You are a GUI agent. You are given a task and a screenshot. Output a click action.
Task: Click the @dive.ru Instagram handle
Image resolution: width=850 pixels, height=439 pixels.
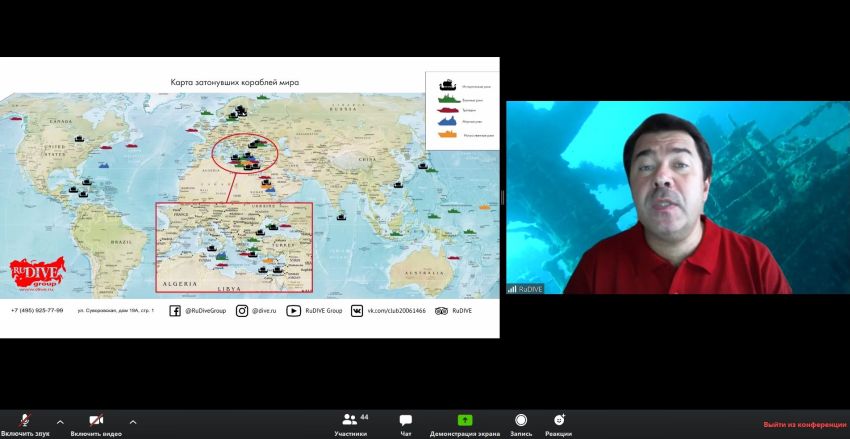pos(264,311)
